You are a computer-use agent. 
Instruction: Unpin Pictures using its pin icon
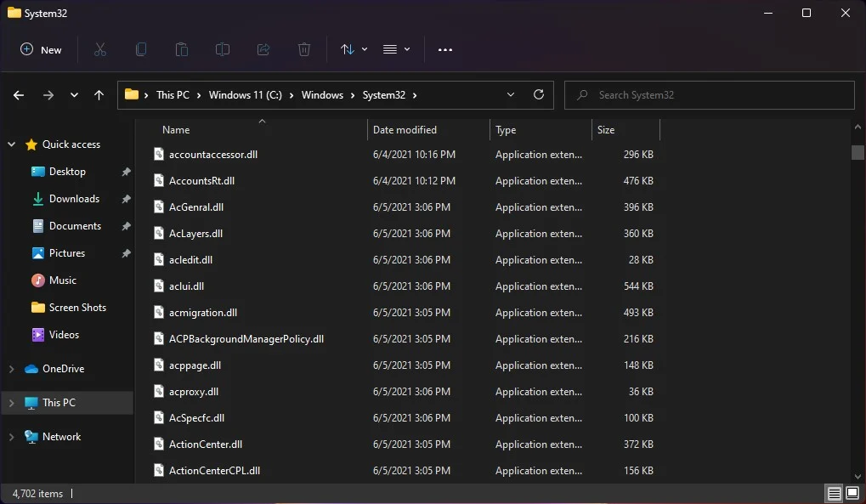tap(126, 252)
